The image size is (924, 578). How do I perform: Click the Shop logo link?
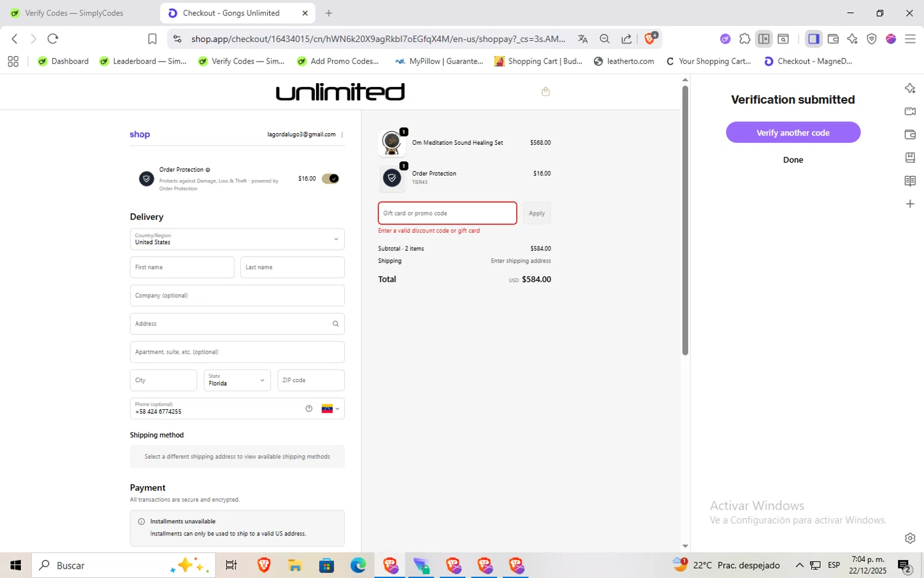(140, 134)
